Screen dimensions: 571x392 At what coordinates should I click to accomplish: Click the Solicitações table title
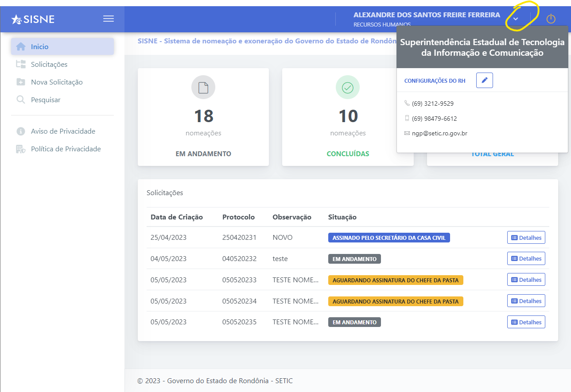[x=165, y=193]
